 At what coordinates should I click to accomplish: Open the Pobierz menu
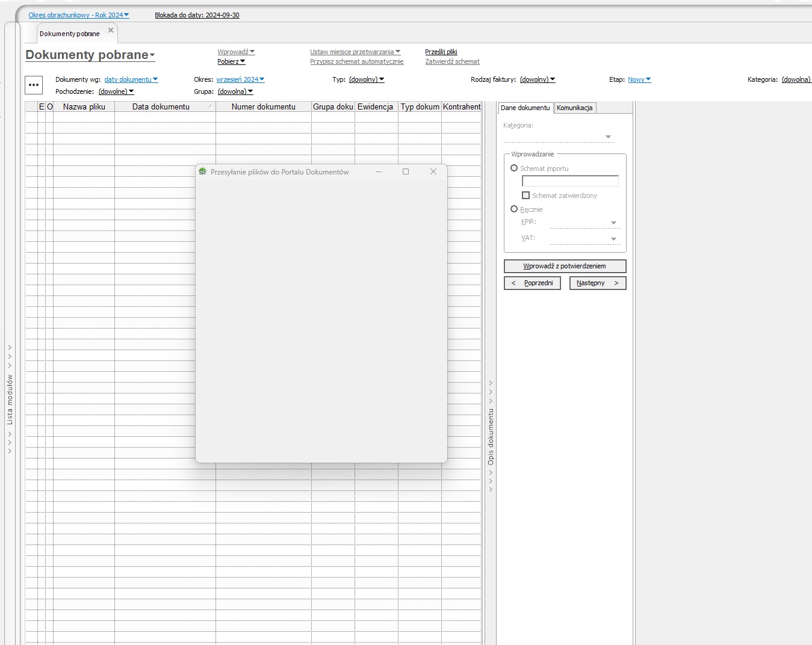[231, 61]
